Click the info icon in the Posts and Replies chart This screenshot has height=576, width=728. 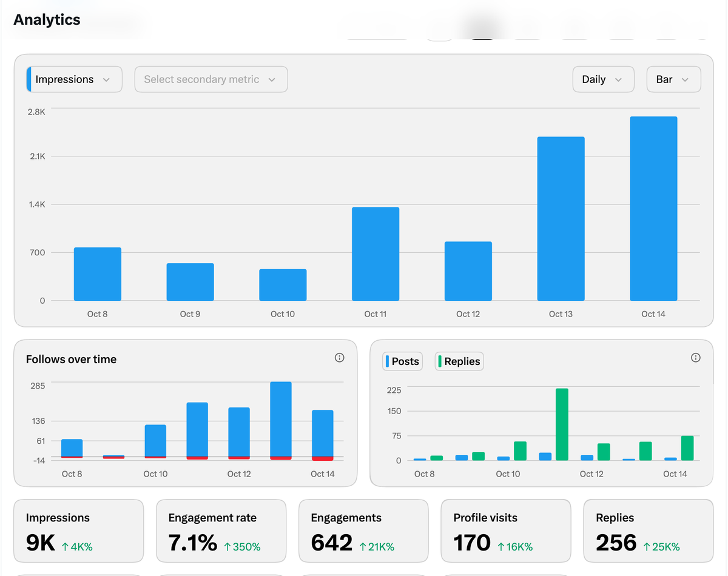click(x=696, y=358)
